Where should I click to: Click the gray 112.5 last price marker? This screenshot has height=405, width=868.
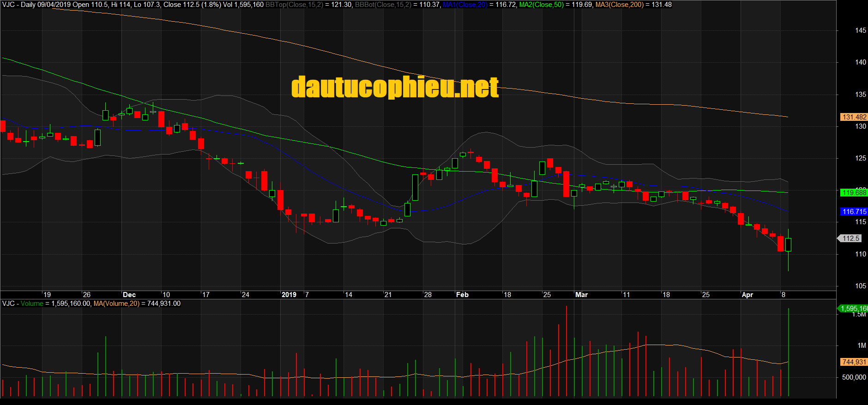pyautogui.click(x=850, y=238)
